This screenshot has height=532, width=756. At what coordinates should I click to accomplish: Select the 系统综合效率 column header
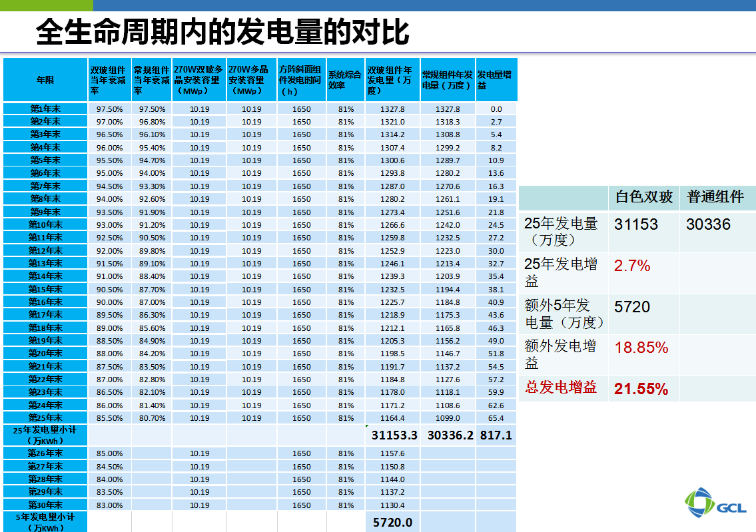(345, 80)
